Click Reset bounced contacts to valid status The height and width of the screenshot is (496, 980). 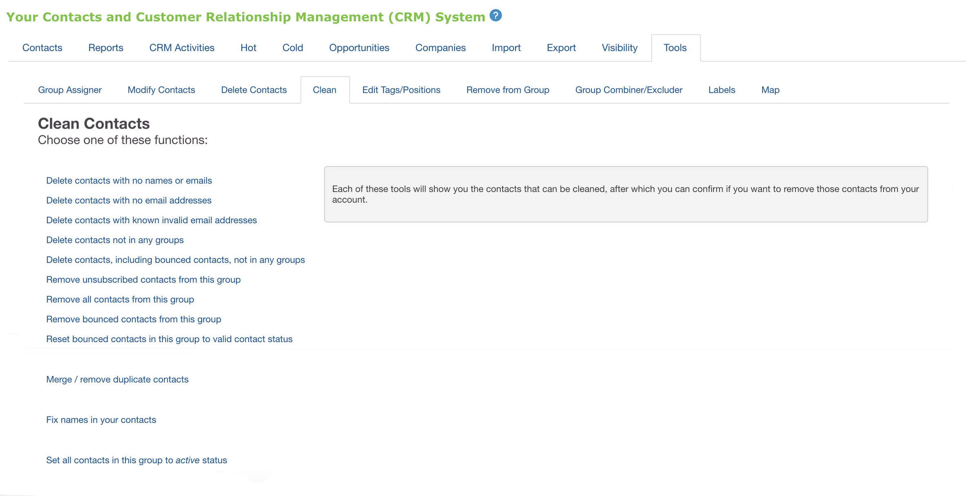pos(169,339)
